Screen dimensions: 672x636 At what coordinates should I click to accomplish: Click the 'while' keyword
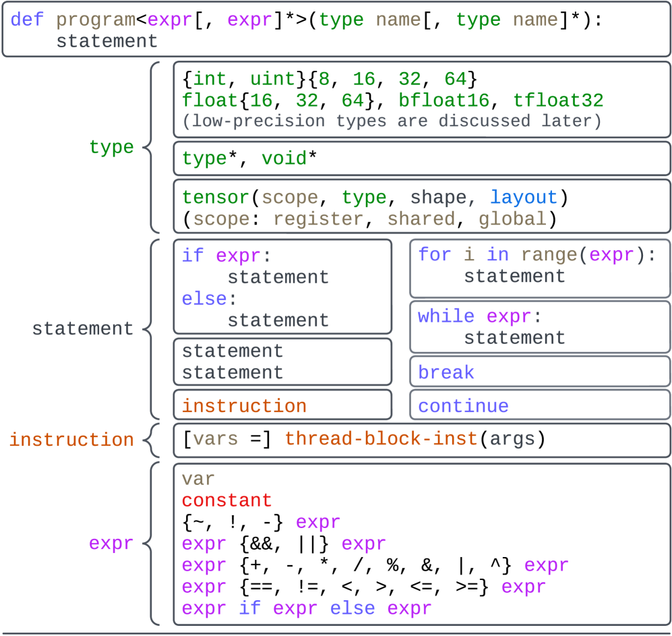pos(446,316)
